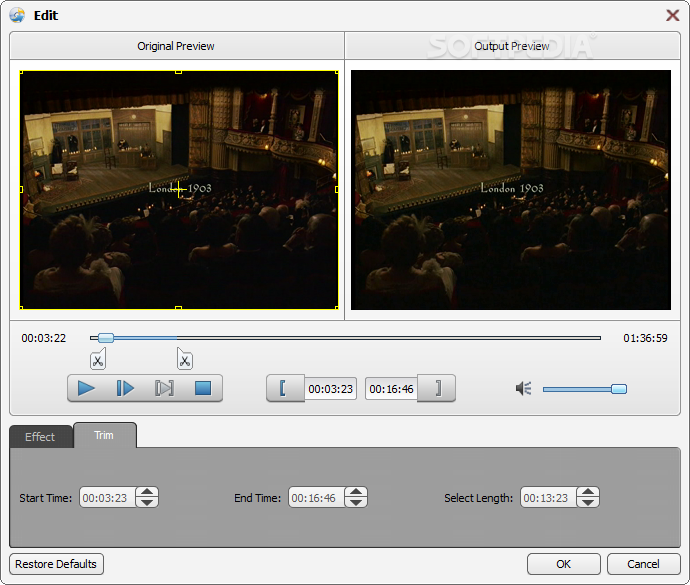Click the end-point time box beside right bracket
The width and height of the screenshot is (690, 585).
point(391,389)
